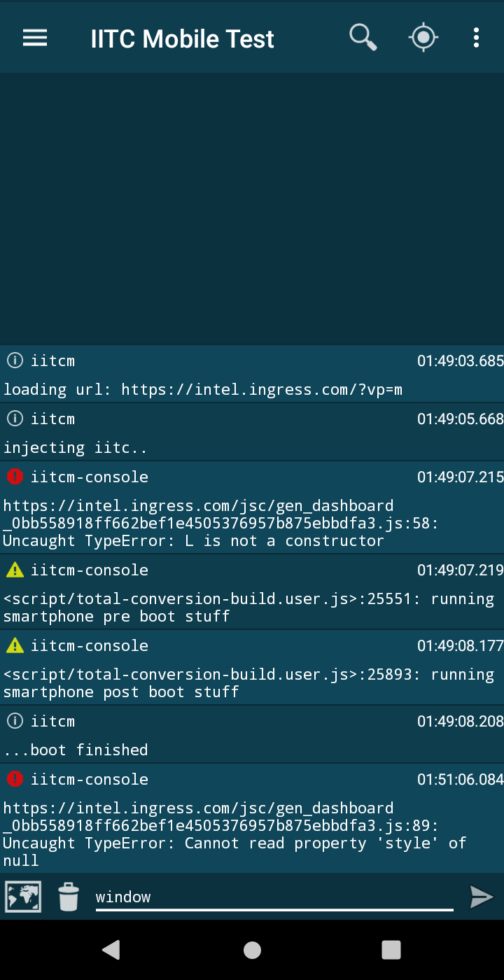Screen dimensions: 504x980
Task: Open recent apps with the square button
Action: 391,950
